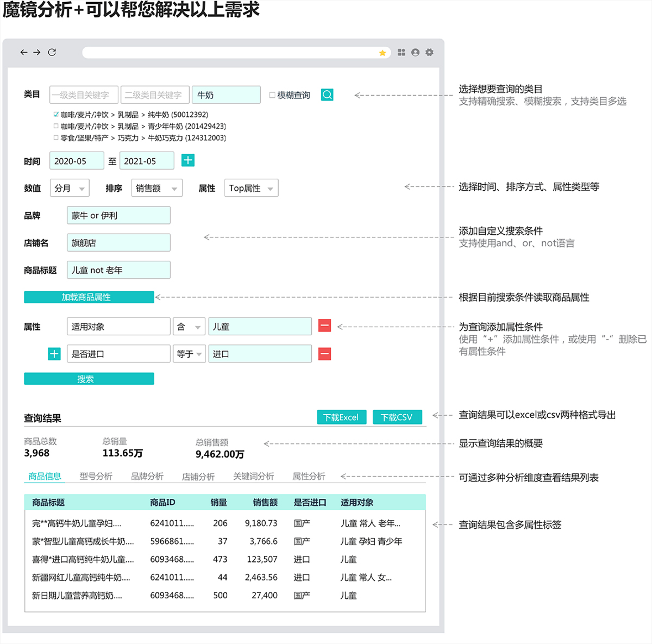Viewport: 652px width, 644px height.
Task: Click the teal search magnifier icon
Action: 327,95
